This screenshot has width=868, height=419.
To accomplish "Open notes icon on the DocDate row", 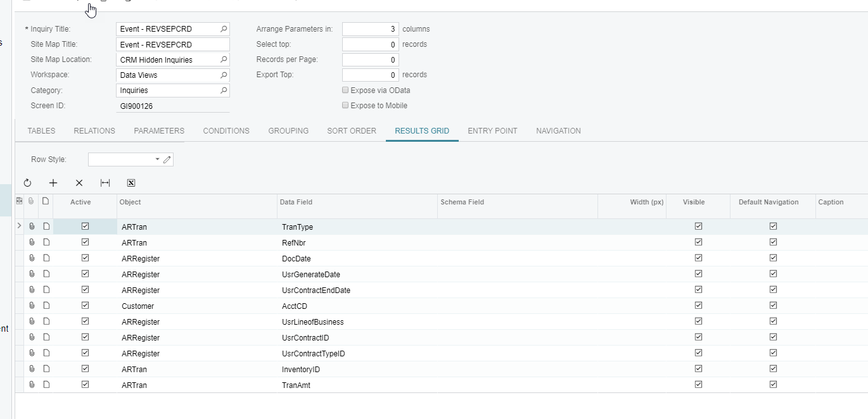I will 46,258.
